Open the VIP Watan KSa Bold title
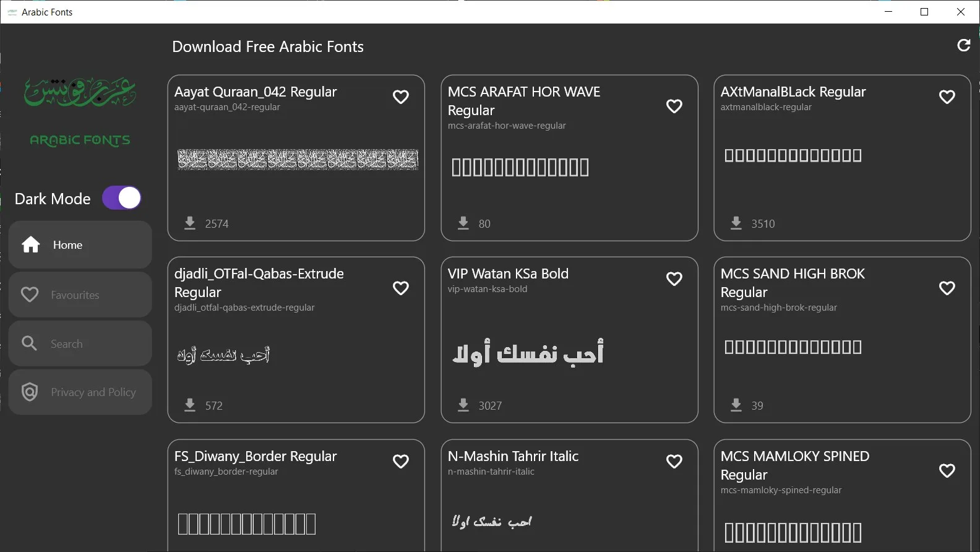Screen dimensions: 980x552 (508, 274)
